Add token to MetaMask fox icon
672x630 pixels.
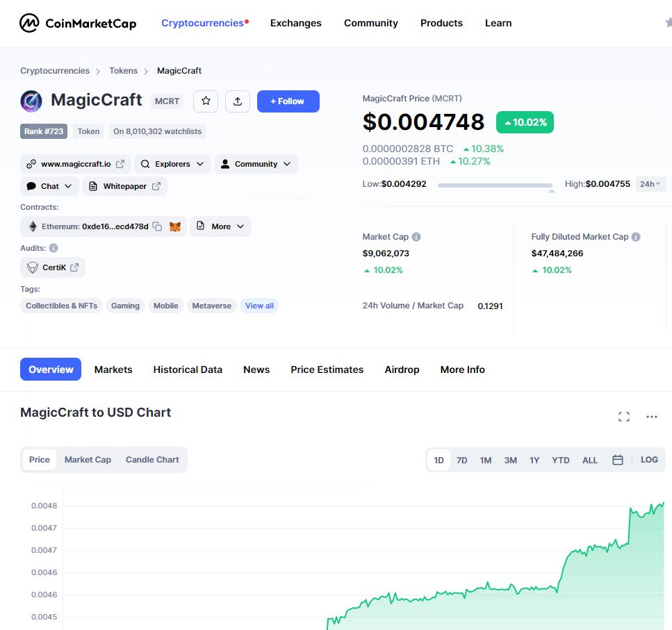coord(175,226)
